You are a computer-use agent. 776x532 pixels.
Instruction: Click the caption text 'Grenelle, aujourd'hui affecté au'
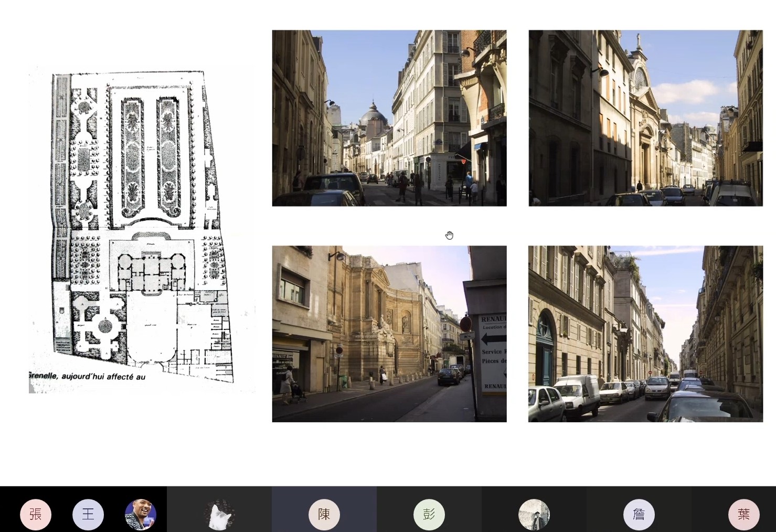click(x=87, y=376)
